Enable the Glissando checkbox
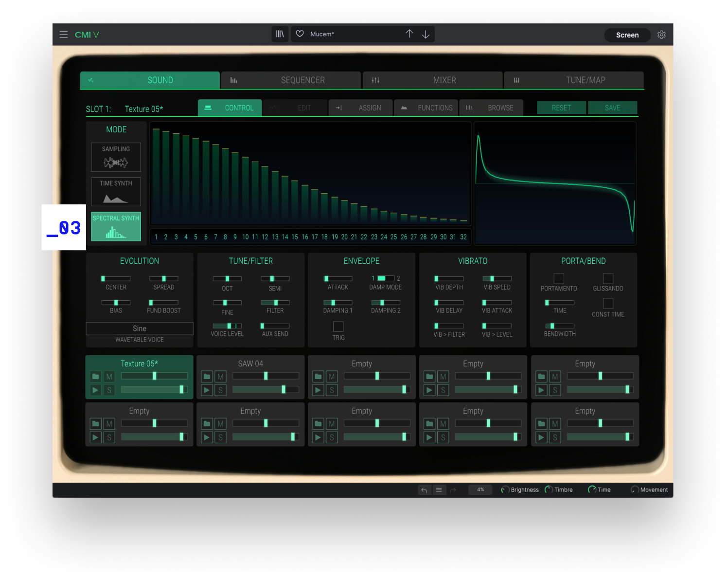Screen dimensions: 728x582 coord(608,278)
